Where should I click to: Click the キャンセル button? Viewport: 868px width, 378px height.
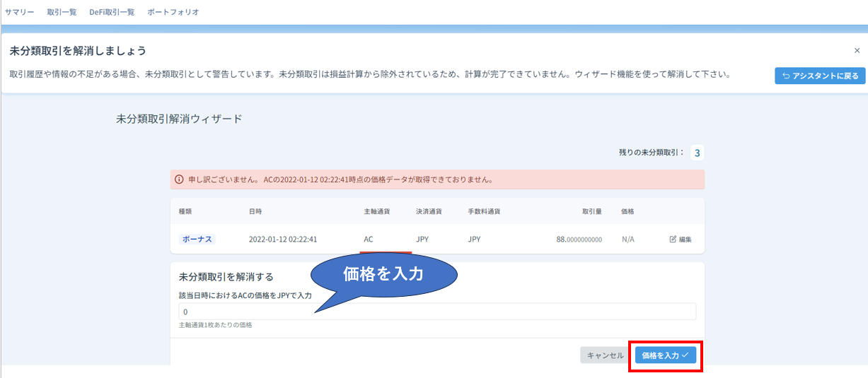pyautogui.click(x=605, y=355)
